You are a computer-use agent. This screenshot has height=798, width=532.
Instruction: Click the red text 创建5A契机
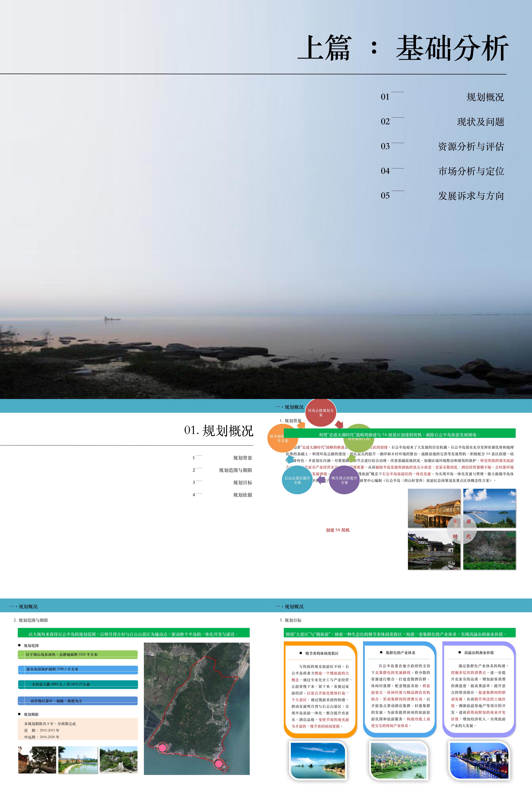(338, 530)
